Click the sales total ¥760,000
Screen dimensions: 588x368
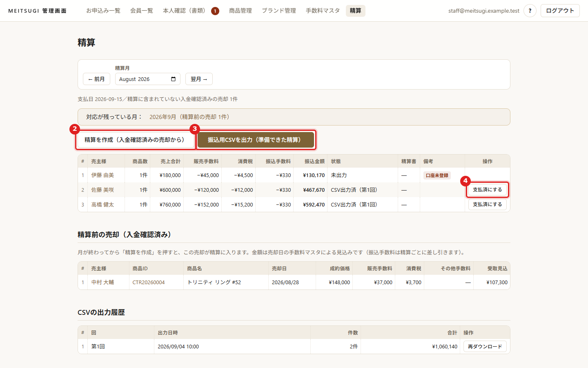pyautogui.click(x=170, y=204)
